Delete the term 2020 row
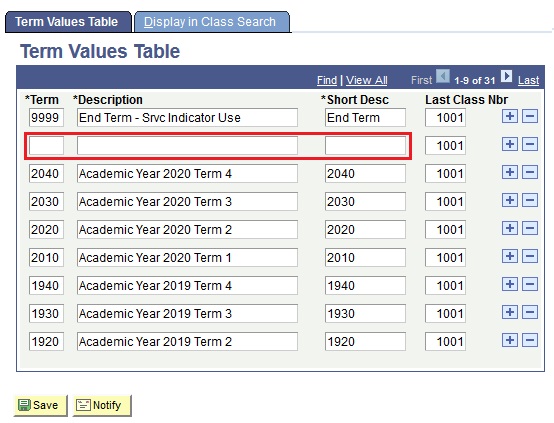This screenshot has width=554, height=423. 530,228
